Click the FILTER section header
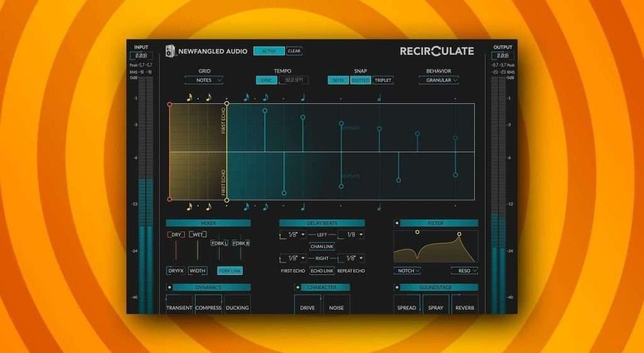The image size is (644, 353). [439, 223]
